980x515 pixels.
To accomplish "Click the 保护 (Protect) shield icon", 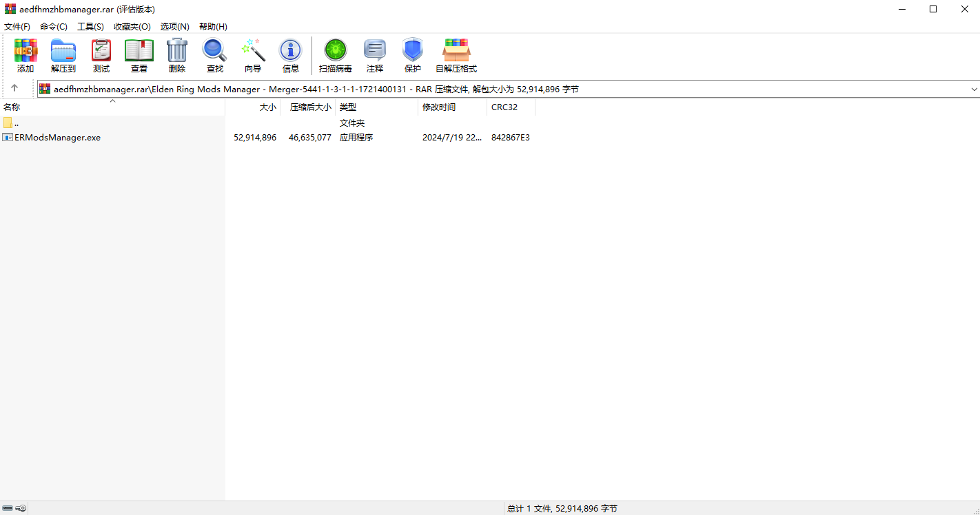I will point(413,56).
